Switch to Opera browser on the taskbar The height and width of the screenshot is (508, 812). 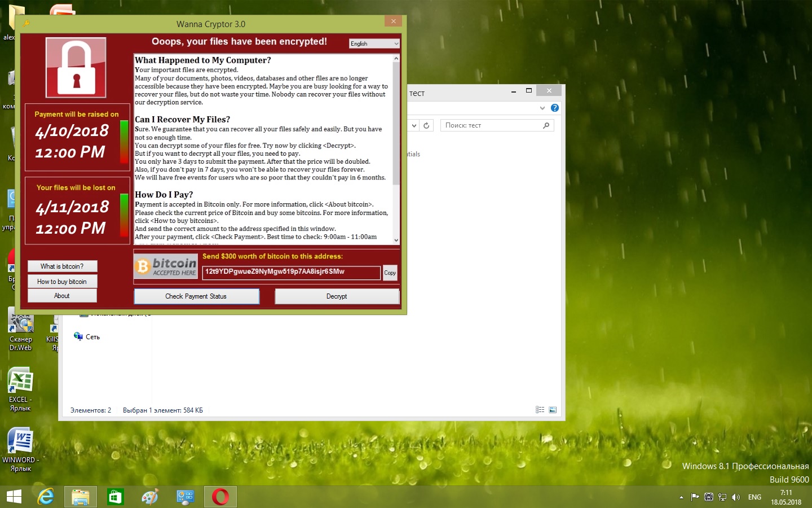click(220, 497)
